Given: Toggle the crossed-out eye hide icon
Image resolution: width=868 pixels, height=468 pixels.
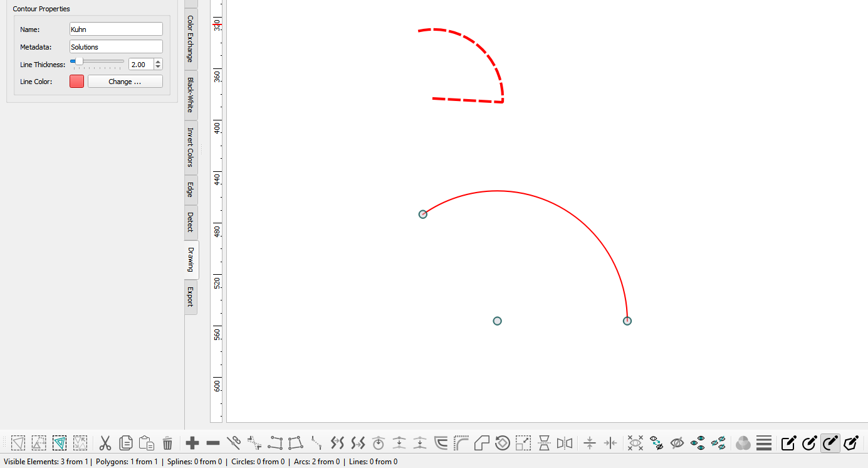Looking at the screenshot, I should (677, 444).
